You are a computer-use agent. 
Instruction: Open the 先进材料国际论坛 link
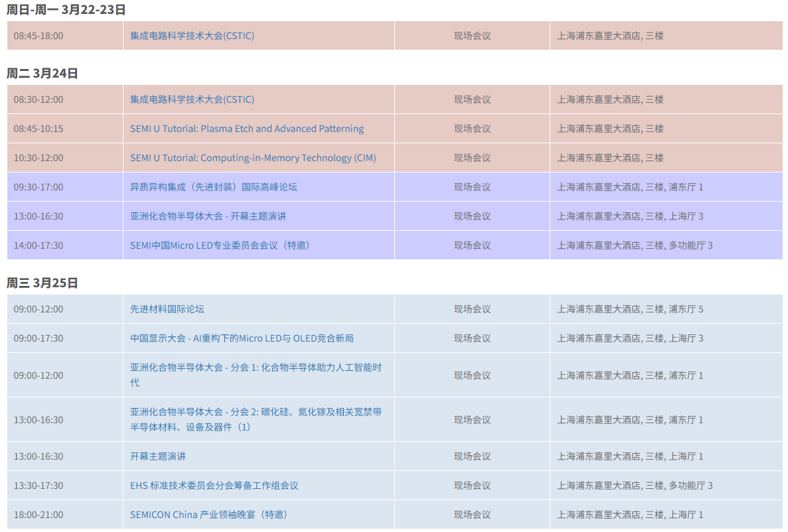(x=167, y=309)
